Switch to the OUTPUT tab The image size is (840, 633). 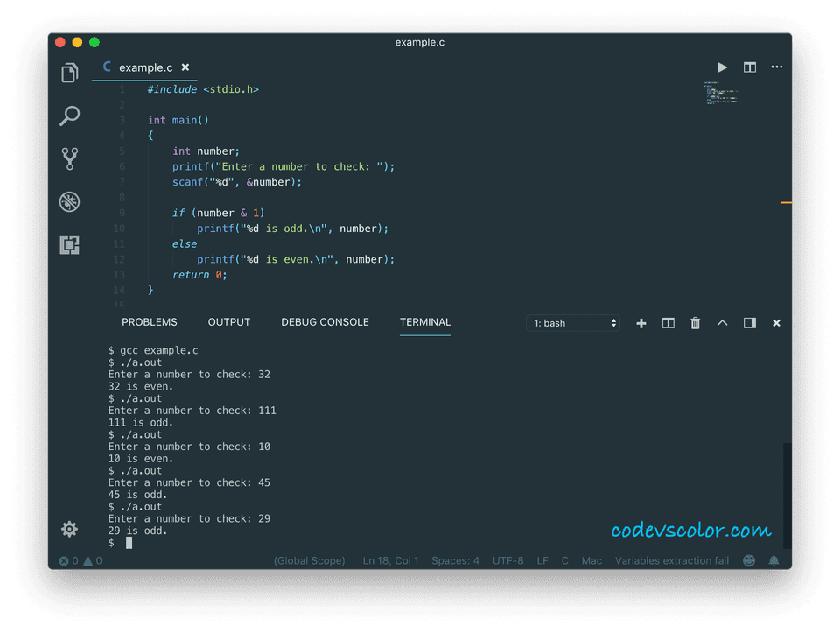click(228, 321)
